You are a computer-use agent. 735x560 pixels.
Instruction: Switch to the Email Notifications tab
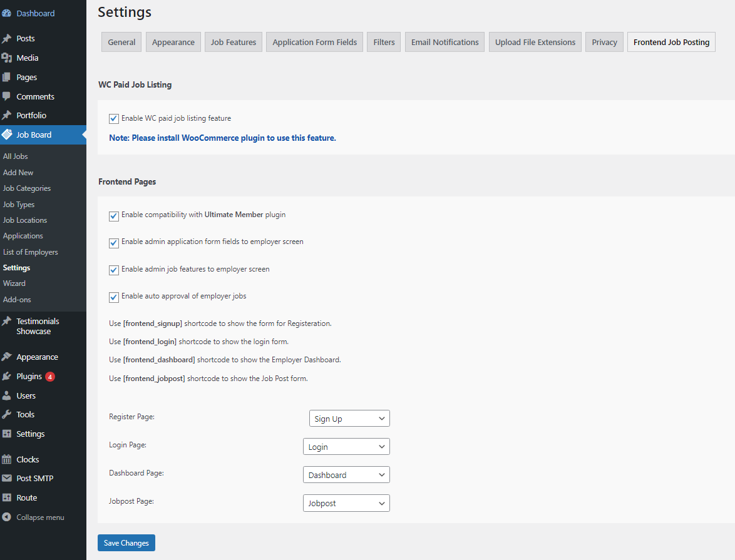[445, 42]
